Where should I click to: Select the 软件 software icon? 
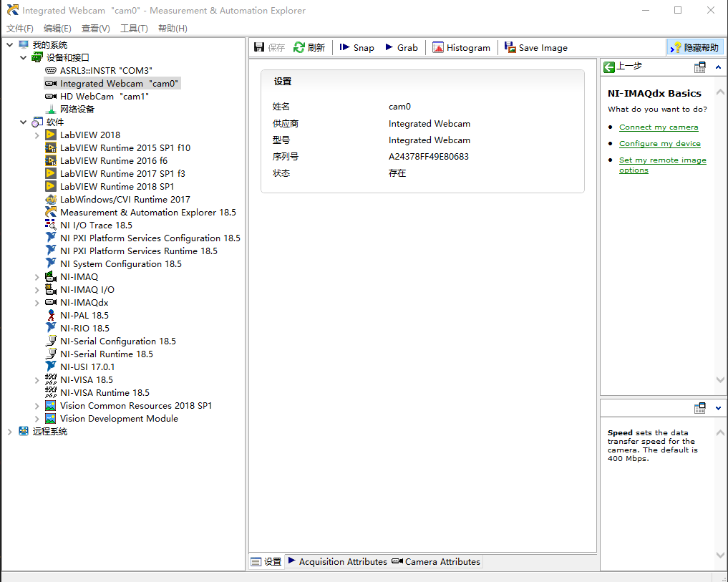point(37,122)
